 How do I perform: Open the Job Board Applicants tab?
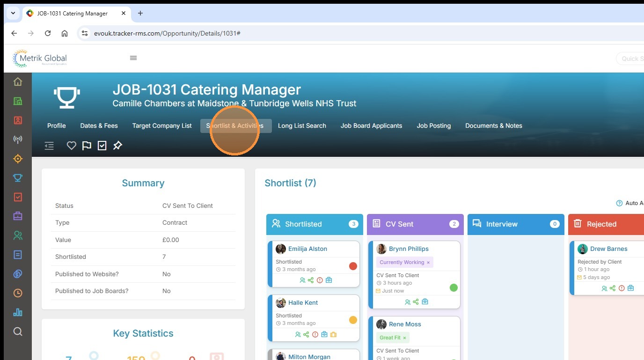coord(371,125)
